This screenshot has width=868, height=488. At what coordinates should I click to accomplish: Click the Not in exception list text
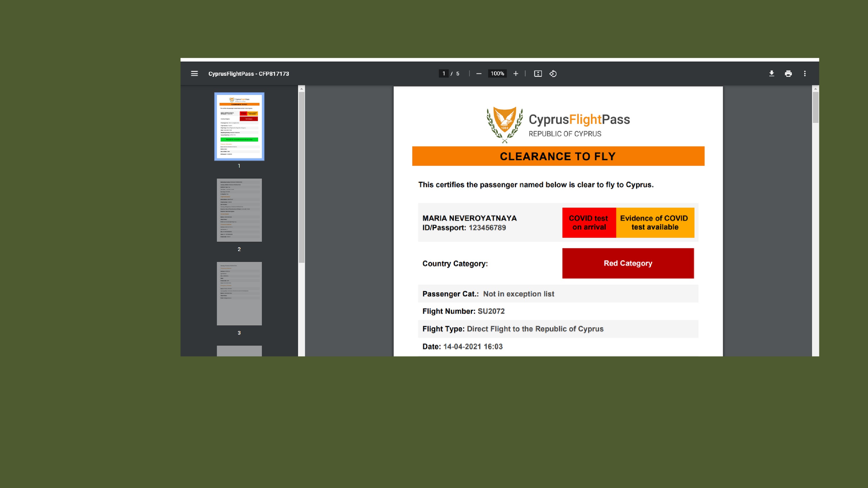click(518, 294)
